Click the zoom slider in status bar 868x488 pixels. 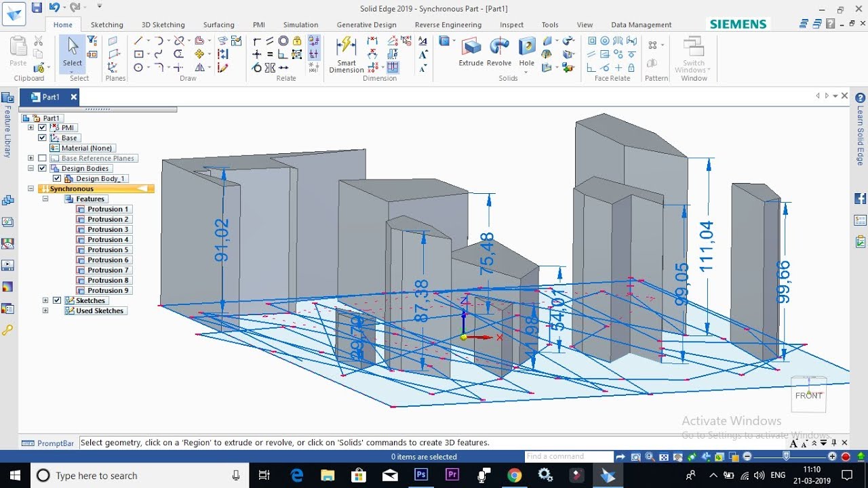tap(786, 457)
